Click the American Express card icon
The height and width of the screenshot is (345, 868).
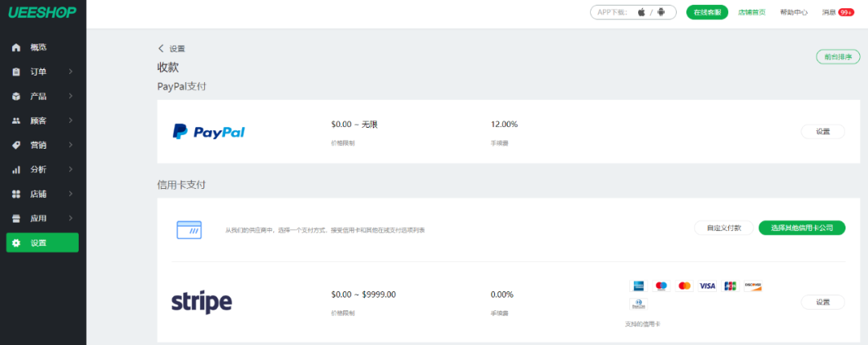click(x=638, y=285)
